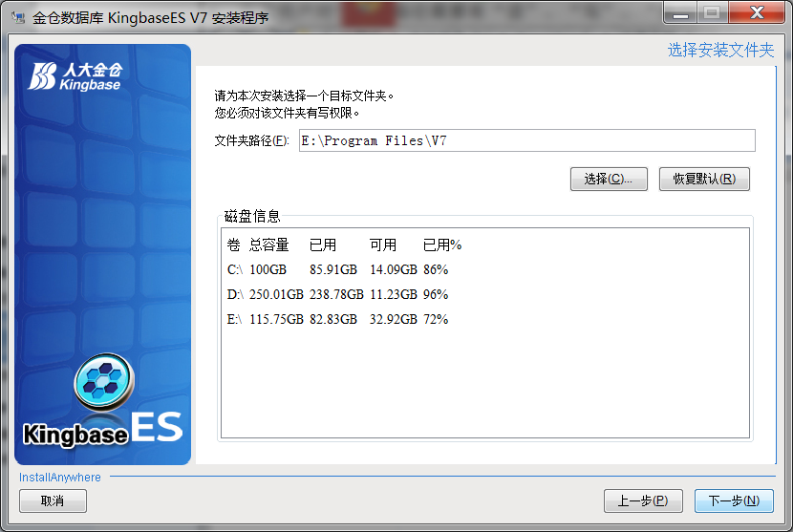Close the installer window
Viewport: 793px width, 532px height.
pyautogui.click(x=757, y=12)
